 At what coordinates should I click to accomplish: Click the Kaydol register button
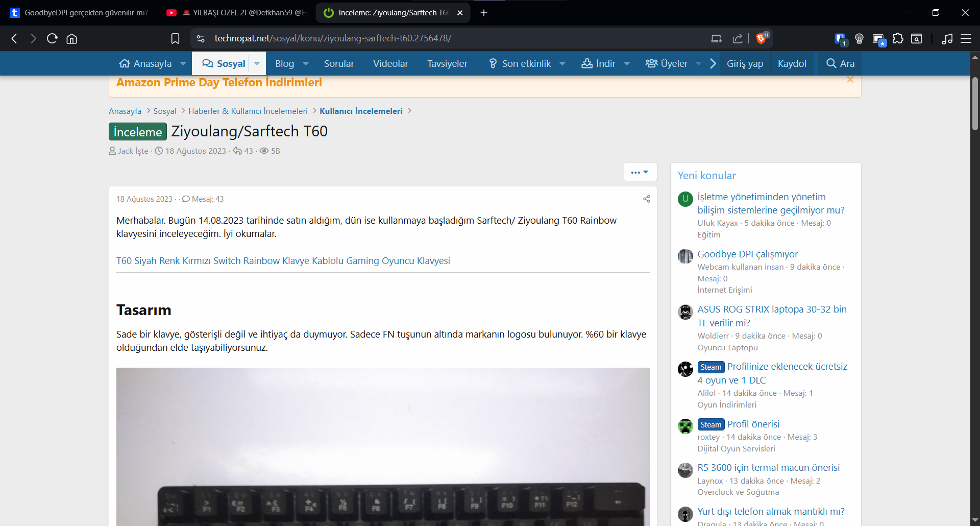coord(792,63)
